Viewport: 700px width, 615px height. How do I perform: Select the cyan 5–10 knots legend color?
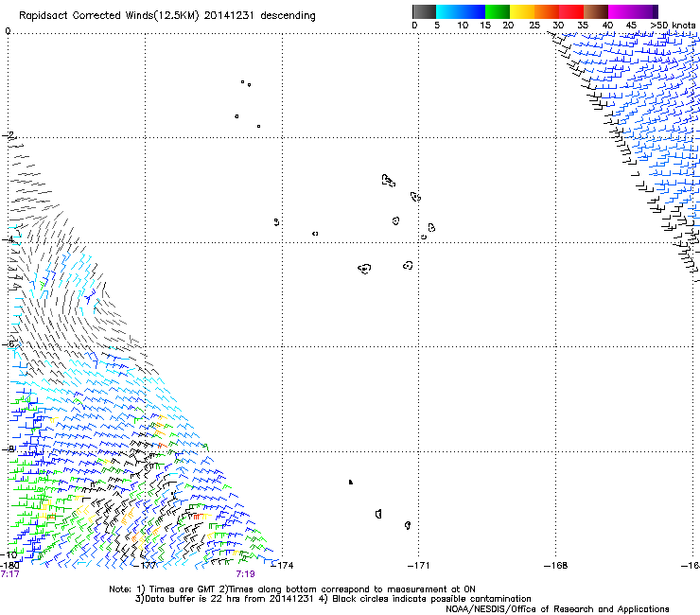(x=448, y=11)
